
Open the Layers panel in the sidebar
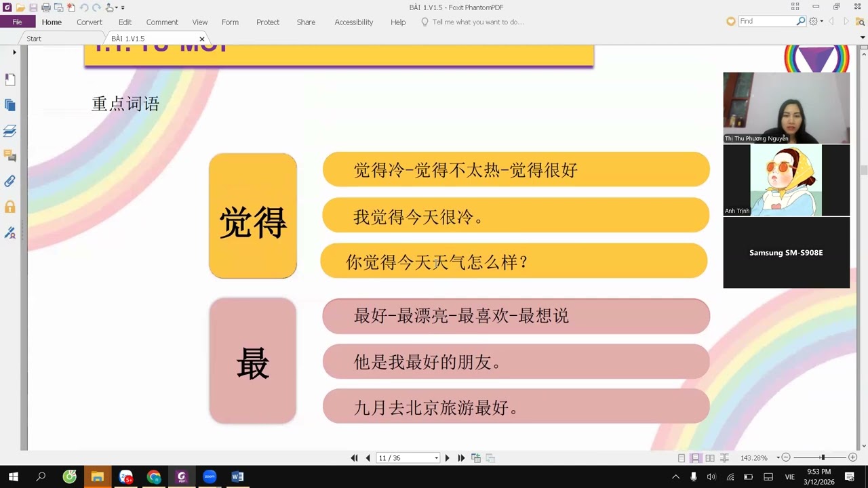point(9,130)
